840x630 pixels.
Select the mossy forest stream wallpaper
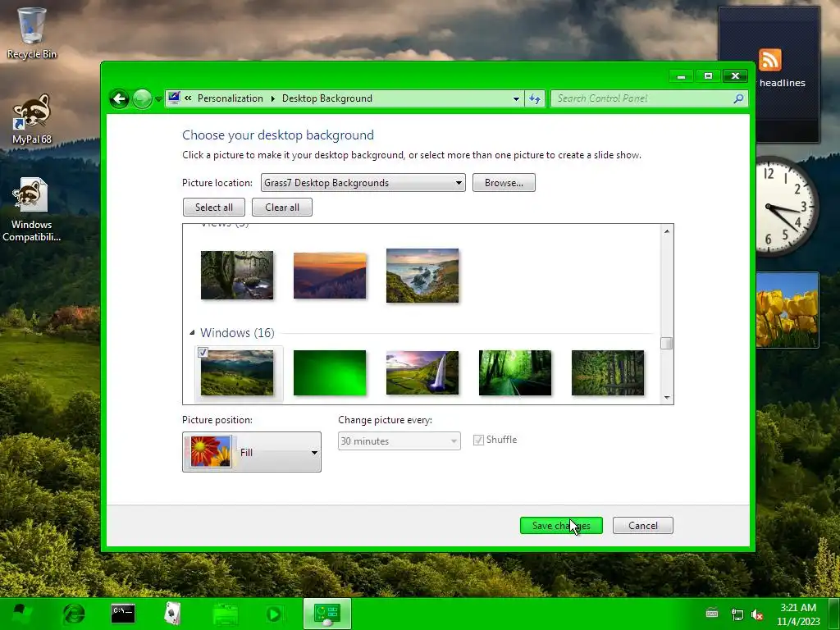pyautogui.click(x=237, y=275)
